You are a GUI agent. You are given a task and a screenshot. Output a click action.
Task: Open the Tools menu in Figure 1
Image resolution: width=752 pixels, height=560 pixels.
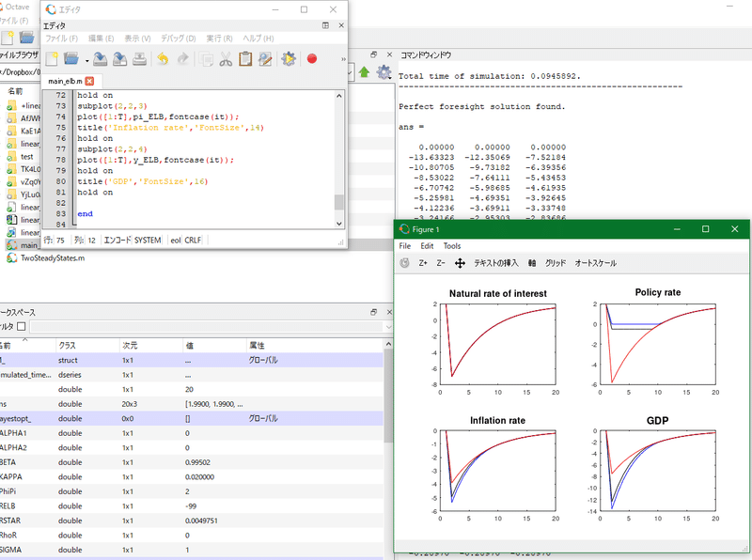(x=452, y=246)
